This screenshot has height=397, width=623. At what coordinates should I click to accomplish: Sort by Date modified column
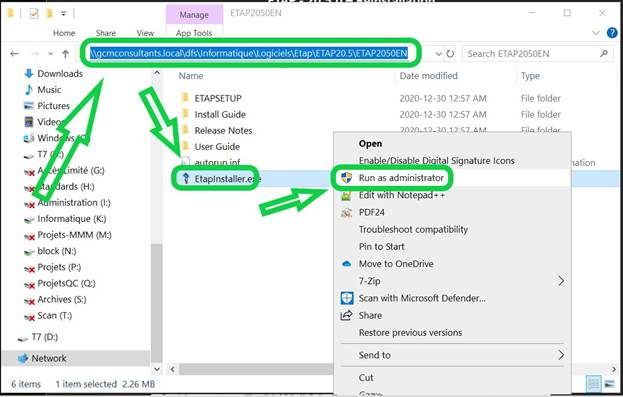pyautogui.click(x=428, y=76)
